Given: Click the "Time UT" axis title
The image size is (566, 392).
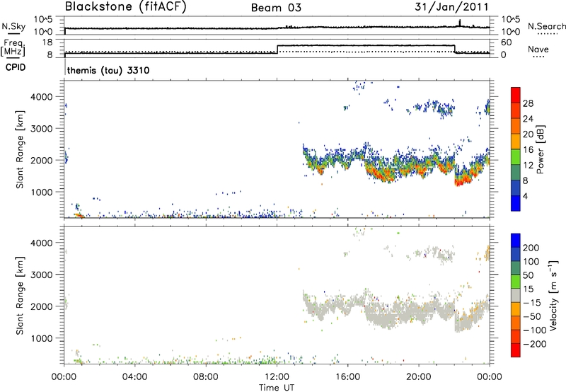Looking at the screenshot, I should (277, 388).
